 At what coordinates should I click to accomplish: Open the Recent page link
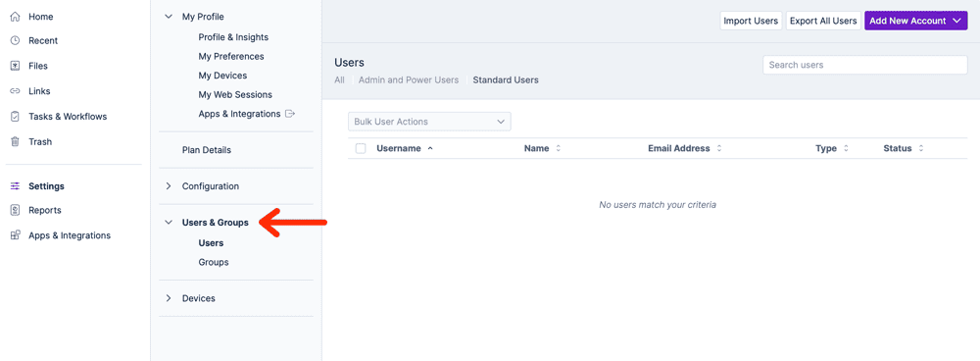click(43, 40)
